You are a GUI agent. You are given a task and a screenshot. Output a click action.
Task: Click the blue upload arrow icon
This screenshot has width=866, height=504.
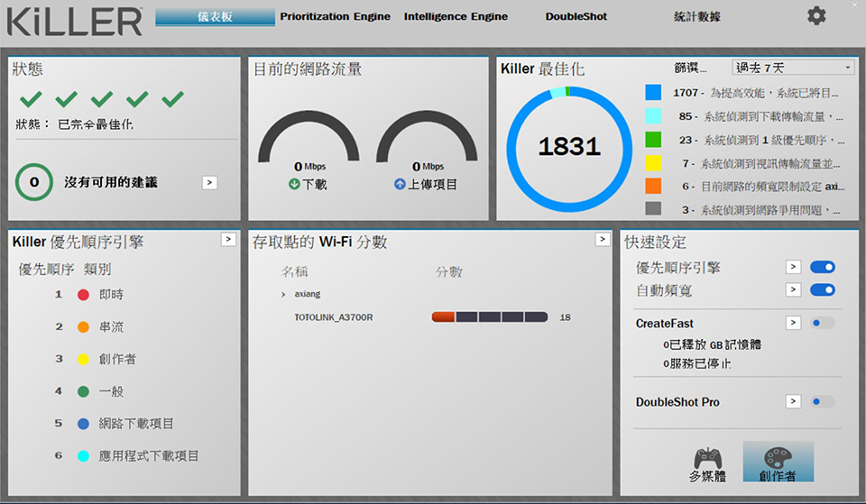tap(400, 184)
